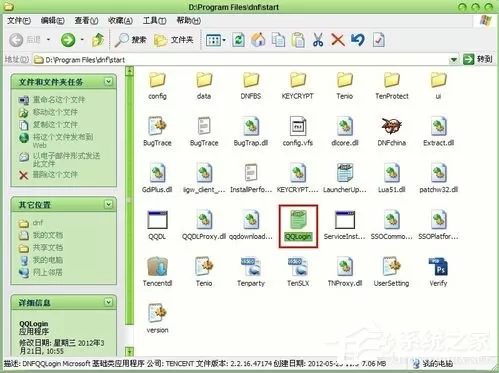The image size is (499, 373).
Task: Open the ui folder
Action: [438, 86]
